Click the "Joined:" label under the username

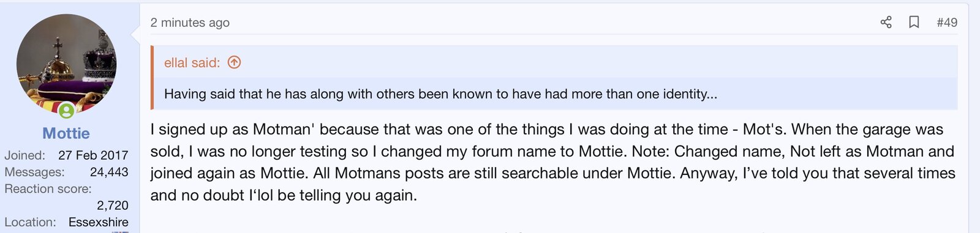pos(24,155)
